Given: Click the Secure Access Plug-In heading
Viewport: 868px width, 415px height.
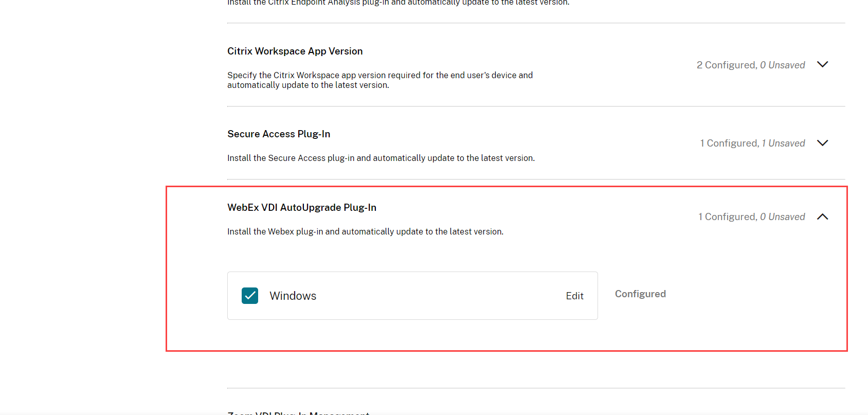Looking at the screenshot, I should (279, 134).
